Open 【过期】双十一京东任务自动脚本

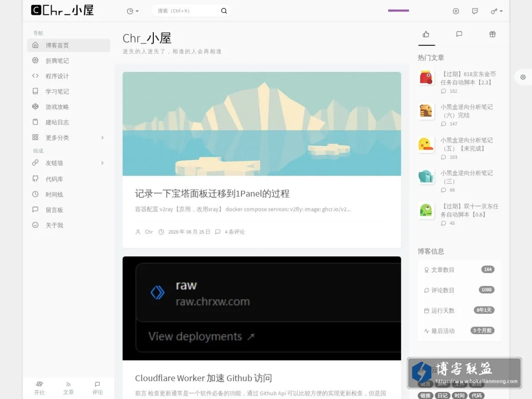[469, 210]
